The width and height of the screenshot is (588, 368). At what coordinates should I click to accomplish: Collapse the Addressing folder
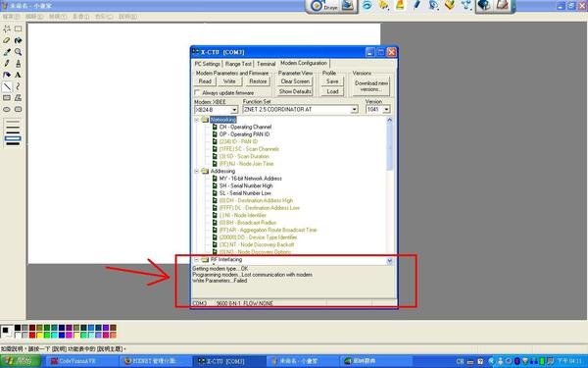(197, 171)
